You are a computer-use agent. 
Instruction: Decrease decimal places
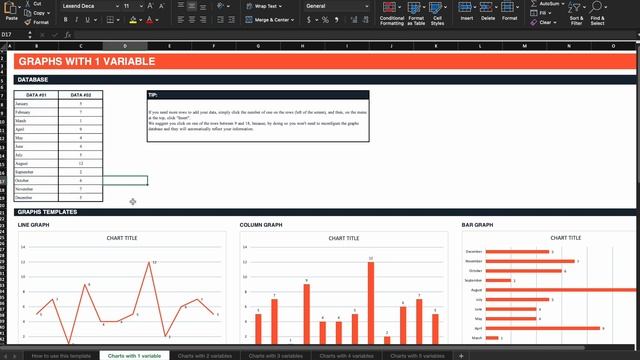366,20
